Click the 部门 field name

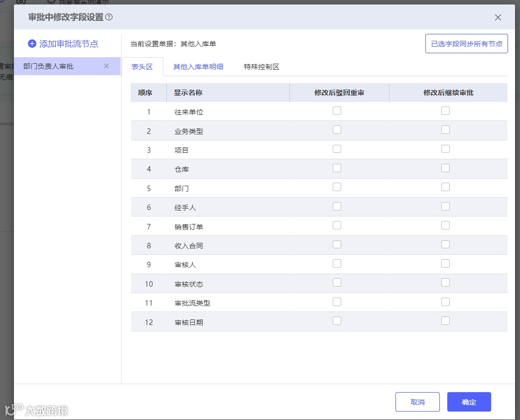point(181,189)
